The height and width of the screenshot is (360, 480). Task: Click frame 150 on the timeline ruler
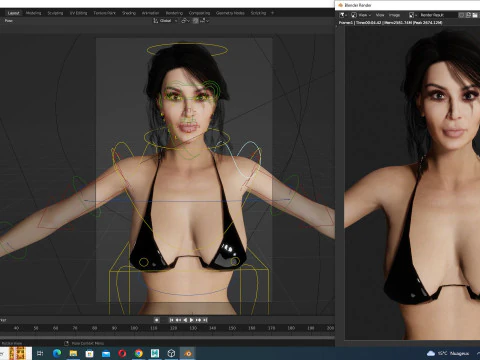[232, 328]
